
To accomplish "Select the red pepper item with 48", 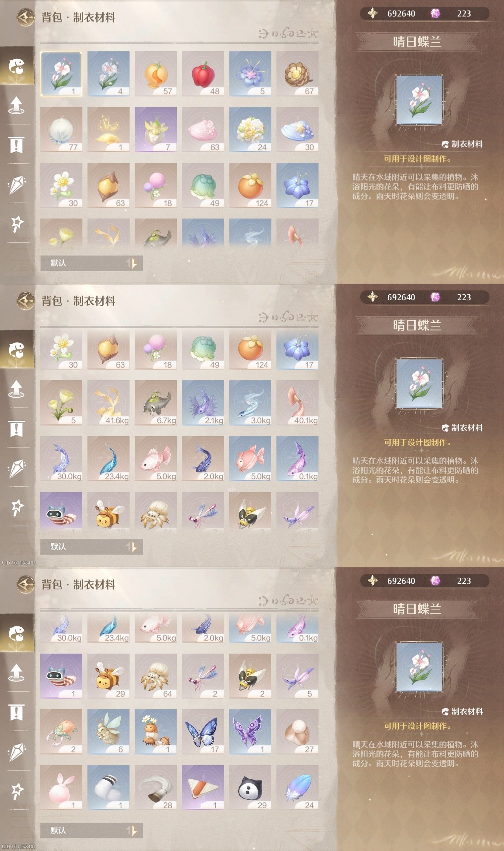I will 203,74.
